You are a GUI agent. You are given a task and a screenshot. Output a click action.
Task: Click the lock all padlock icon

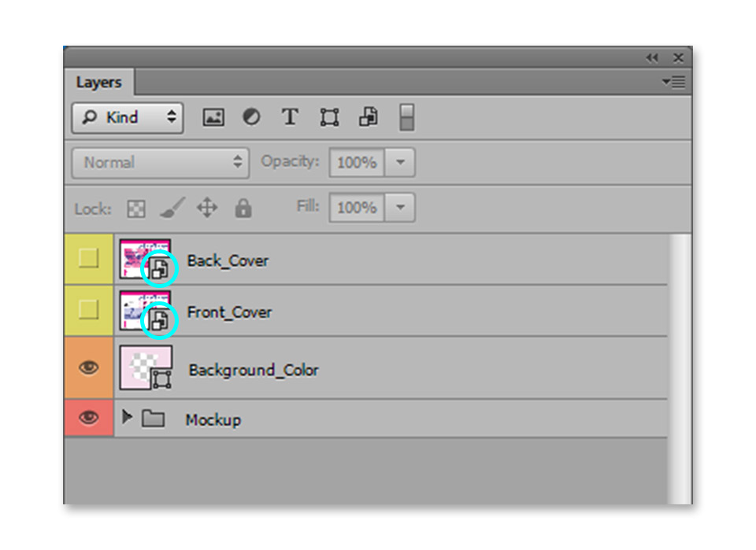[243, 209]
